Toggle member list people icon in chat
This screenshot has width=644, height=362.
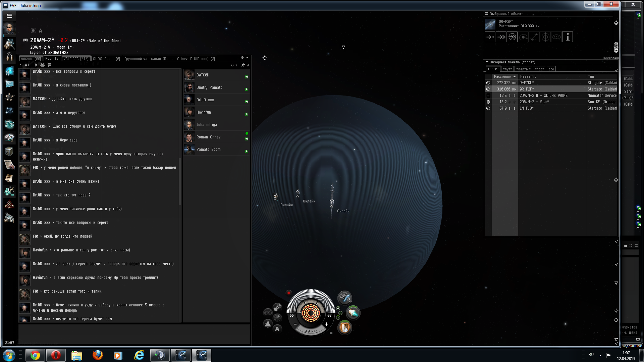(x=43, y=65)
